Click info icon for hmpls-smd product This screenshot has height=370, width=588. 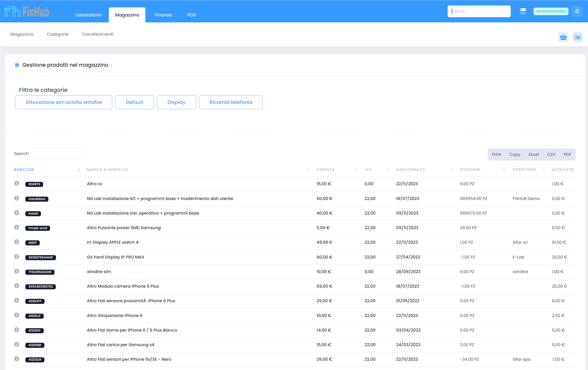(x=17, y=227)
